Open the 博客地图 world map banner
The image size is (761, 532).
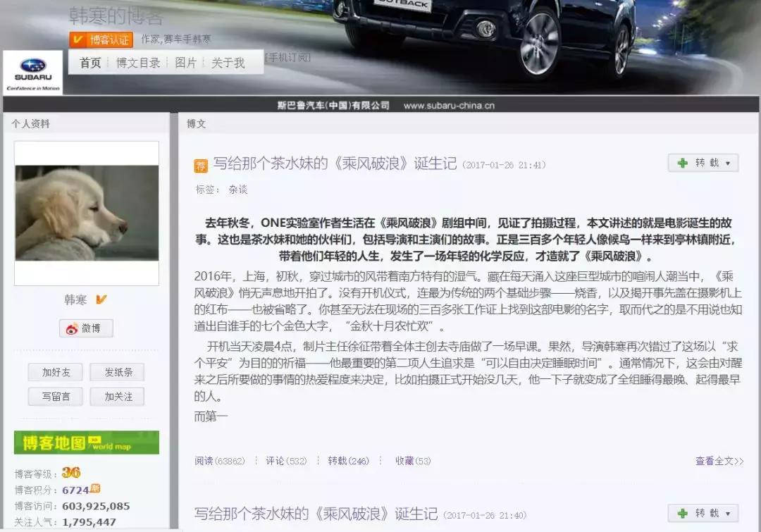pos(85,443)
